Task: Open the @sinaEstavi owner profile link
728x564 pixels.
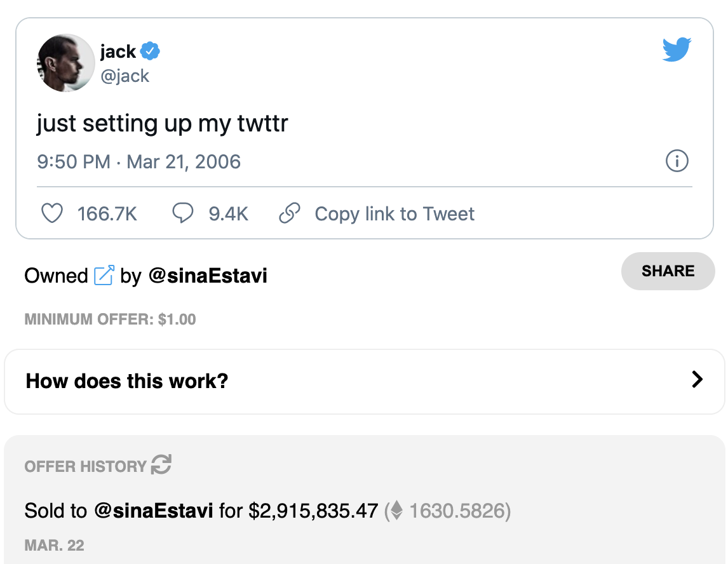Action: point(208,276)
